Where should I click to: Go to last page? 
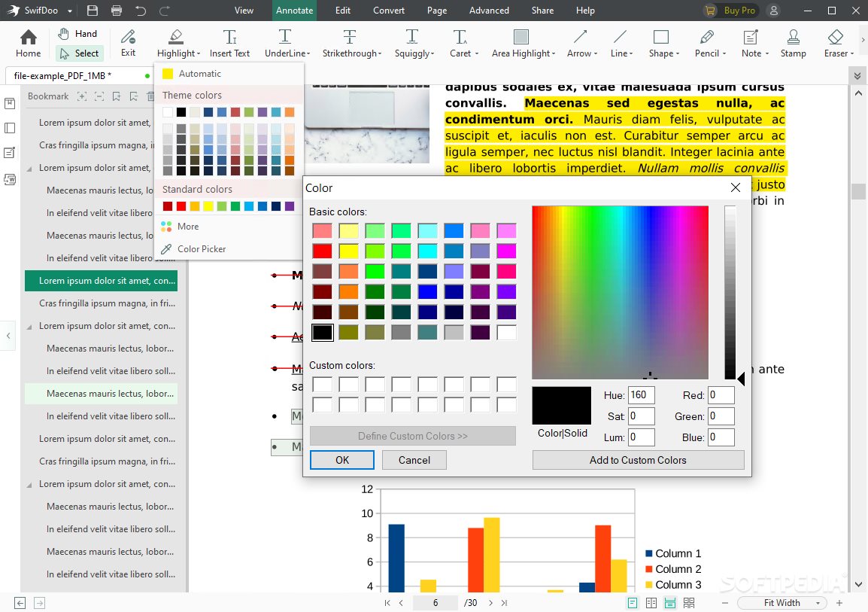click(x=504, y=602)
